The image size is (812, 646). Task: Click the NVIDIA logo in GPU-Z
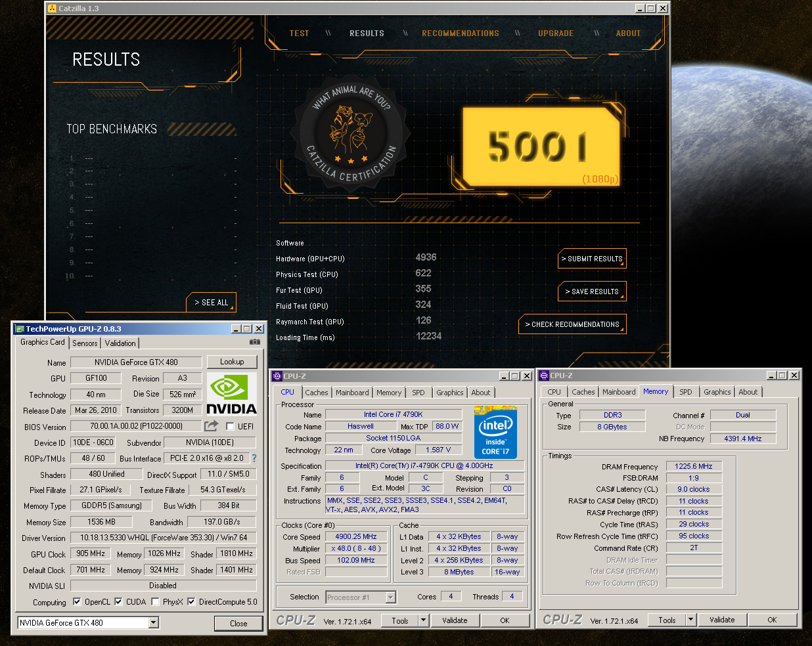click(232, 394)
